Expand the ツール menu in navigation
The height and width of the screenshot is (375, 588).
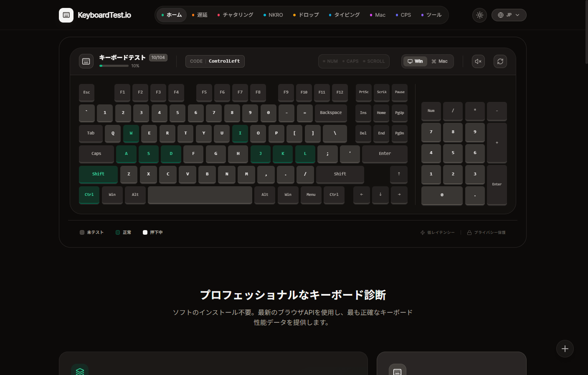[x=431, y=15]
